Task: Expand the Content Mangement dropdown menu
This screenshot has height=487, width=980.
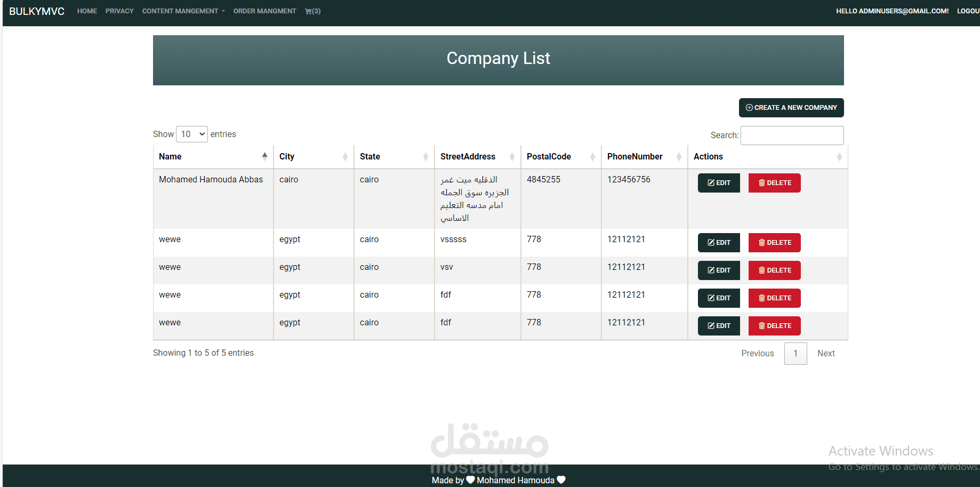Action: point(183,11)
